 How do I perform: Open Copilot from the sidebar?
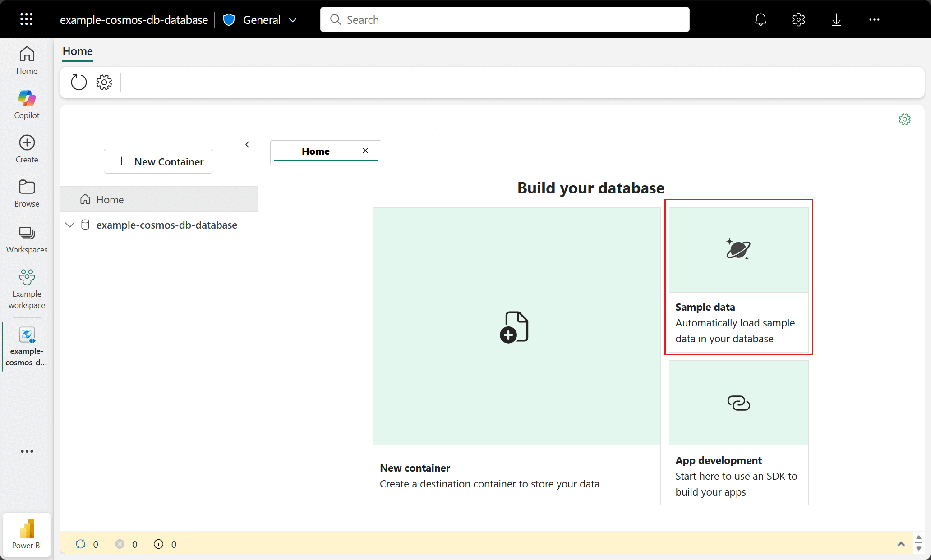27,104
